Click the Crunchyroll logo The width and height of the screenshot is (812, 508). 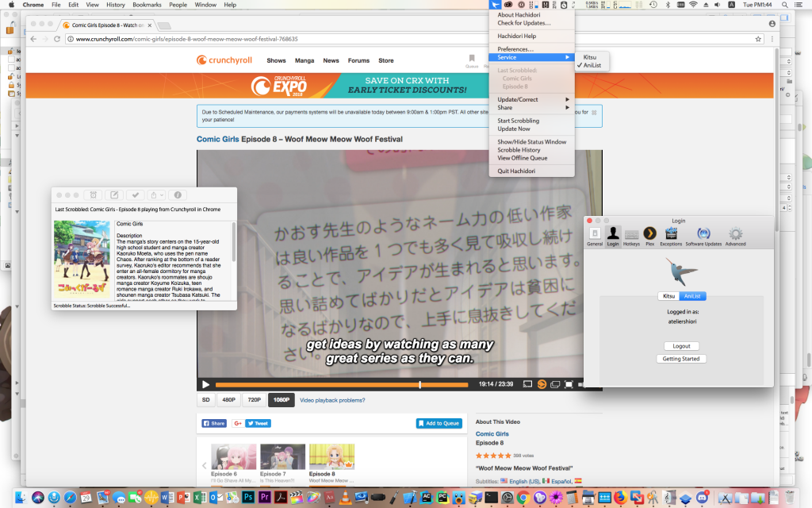point(224,60)
